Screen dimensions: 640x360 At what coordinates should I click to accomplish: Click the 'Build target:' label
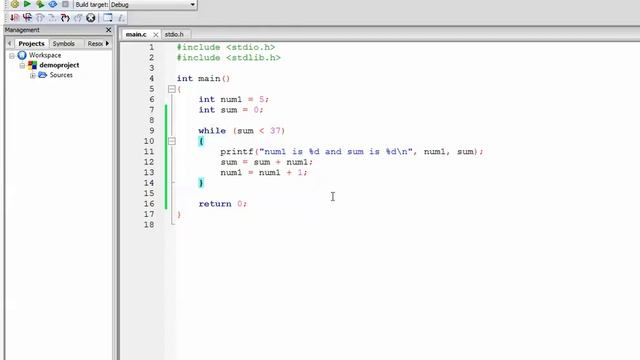pyautogui.click(x=91, y=4)
